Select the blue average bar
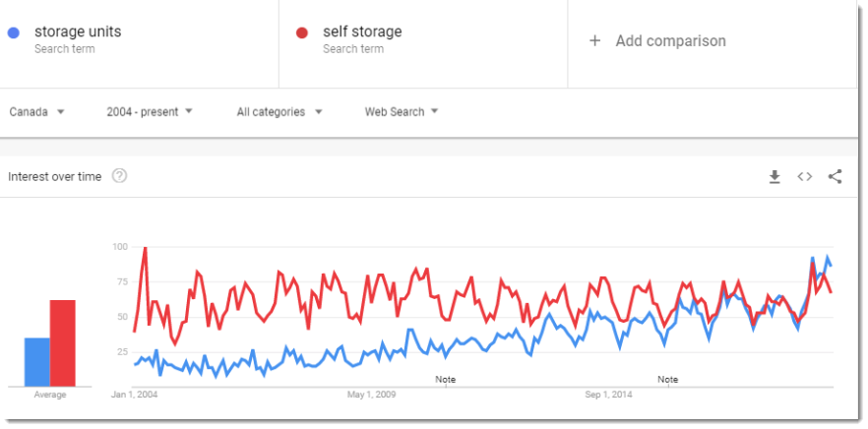 pyautogui.click(x=37, y=362)
